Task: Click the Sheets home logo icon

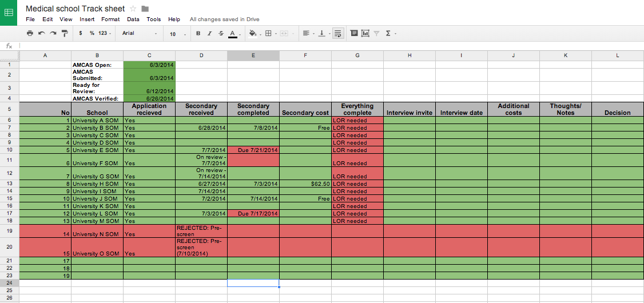Action: tap(10, 14)
